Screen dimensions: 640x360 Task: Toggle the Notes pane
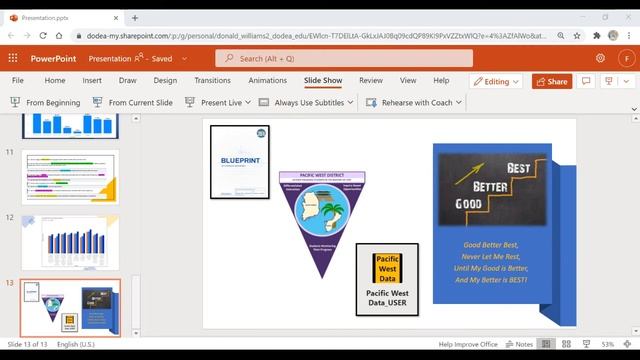pyautogui.click(x=519, y=344)
